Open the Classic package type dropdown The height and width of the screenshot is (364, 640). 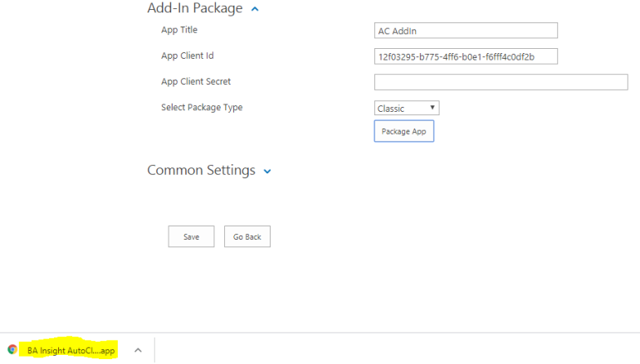click(406, 108)
